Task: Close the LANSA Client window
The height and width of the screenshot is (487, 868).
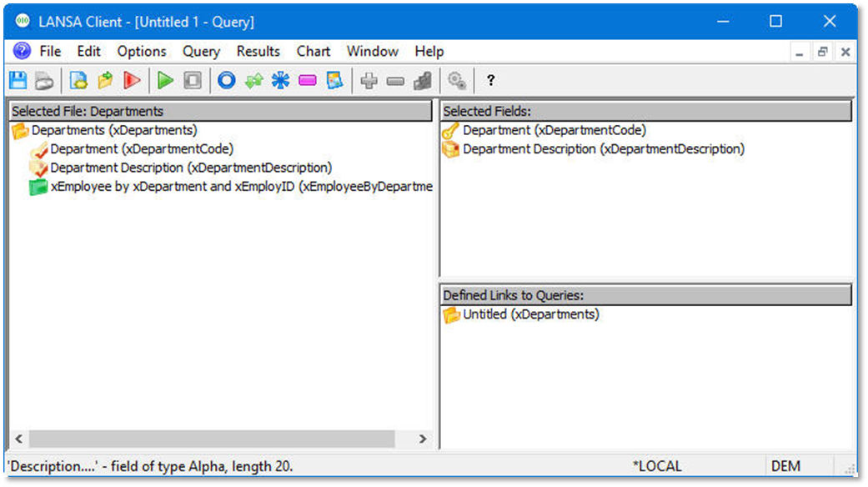Action: (830, 22)
